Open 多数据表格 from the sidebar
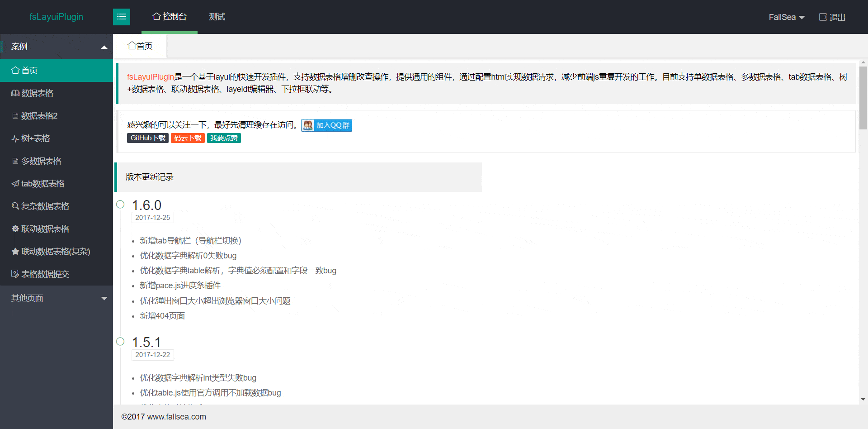 tap(57, 161)
